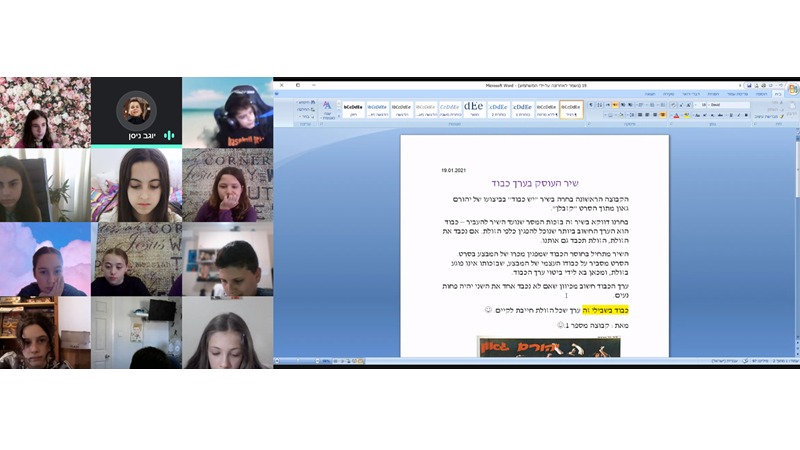Apply the Title style showing large dEe

click(473, 109)
